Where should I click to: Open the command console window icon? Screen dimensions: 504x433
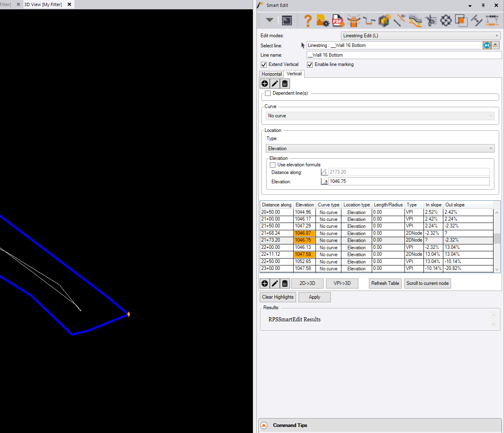point(287,20)
